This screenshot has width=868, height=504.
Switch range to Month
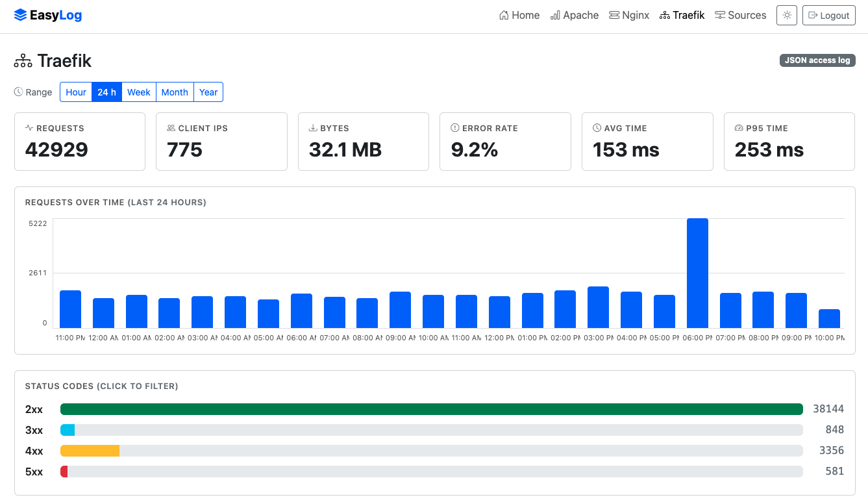[x=175, y=92]
